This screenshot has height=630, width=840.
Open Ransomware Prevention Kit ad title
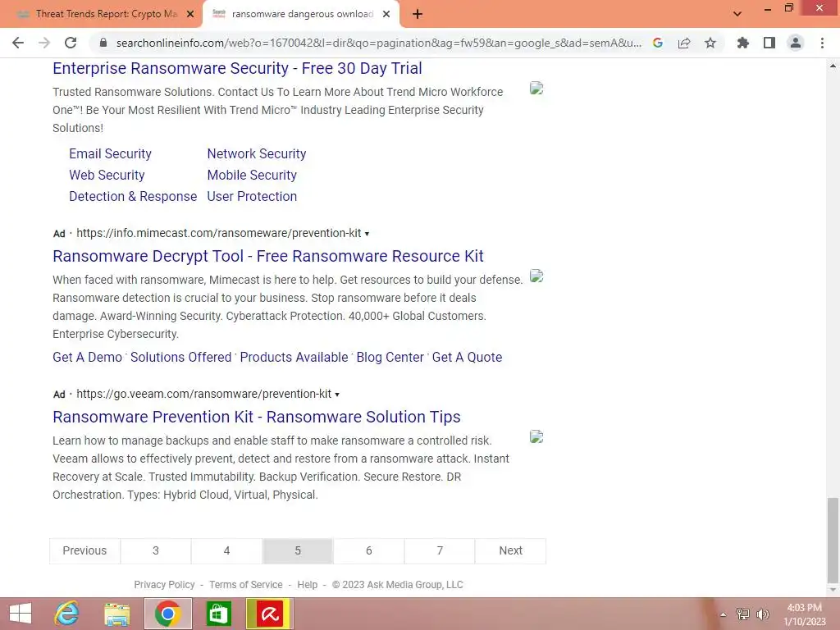[x=257, y=417]
